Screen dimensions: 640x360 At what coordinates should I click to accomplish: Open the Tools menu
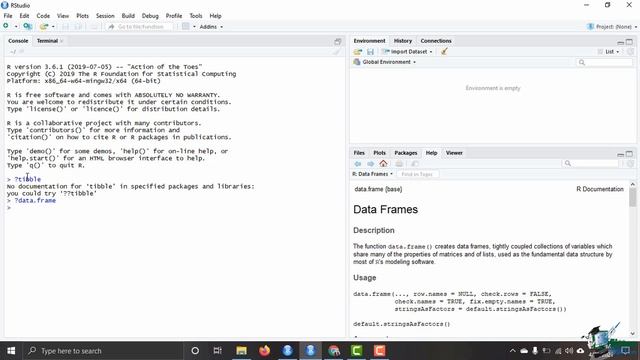click(196, 16)
